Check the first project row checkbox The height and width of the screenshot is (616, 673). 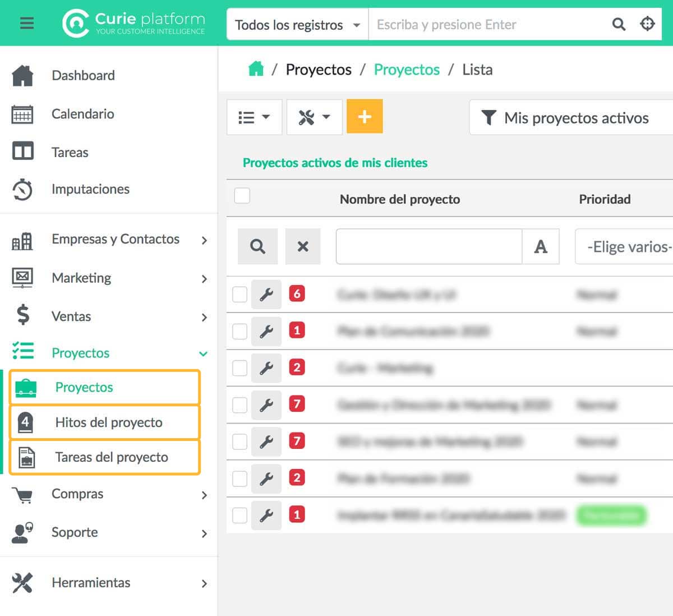click(240, 295)
